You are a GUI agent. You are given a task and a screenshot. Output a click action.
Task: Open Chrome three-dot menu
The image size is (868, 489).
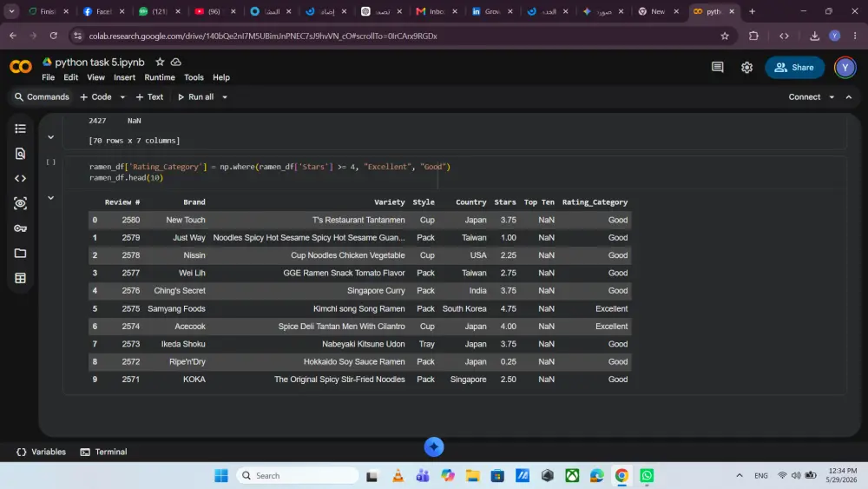pos(855,36)
